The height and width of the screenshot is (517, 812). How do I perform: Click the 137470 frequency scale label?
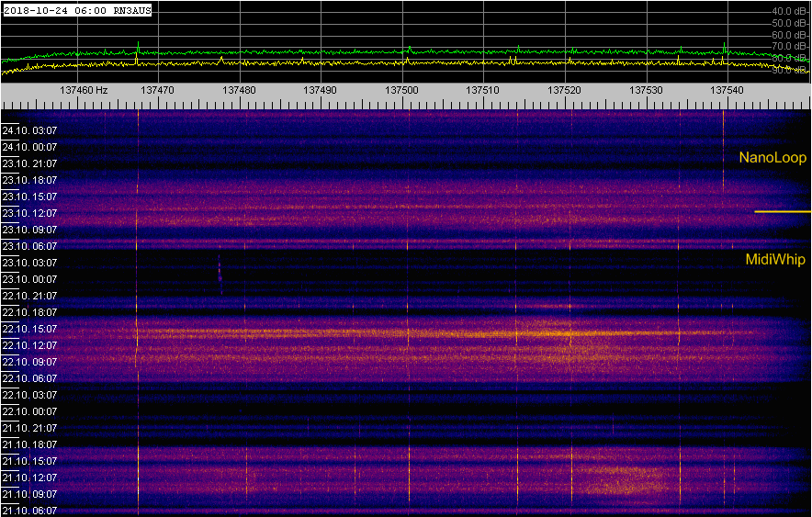pos(157,91)
